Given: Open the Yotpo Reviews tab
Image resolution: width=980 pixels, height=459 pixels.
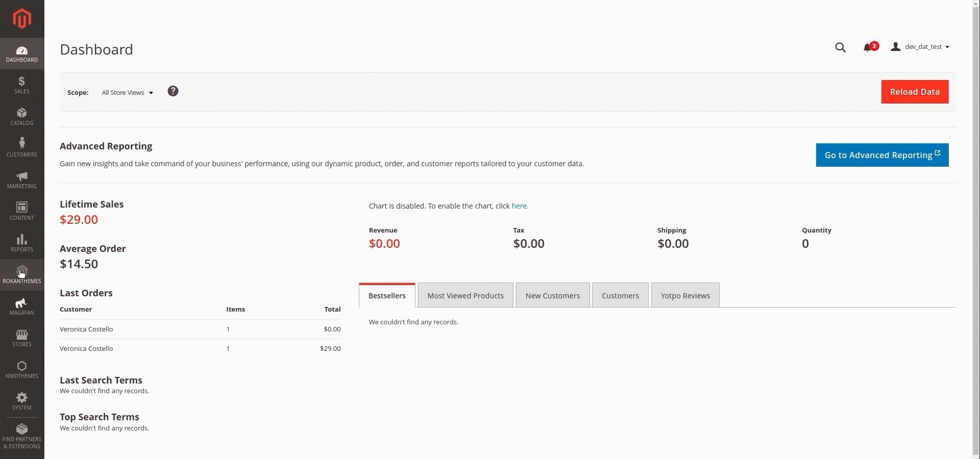Looking at the screenshot, I should point(685,296).
